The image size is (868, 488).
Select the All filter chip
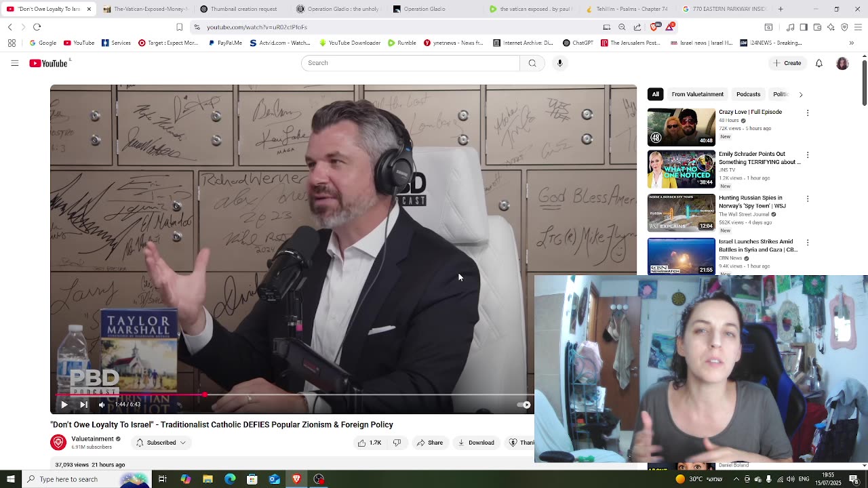(655, 94)
